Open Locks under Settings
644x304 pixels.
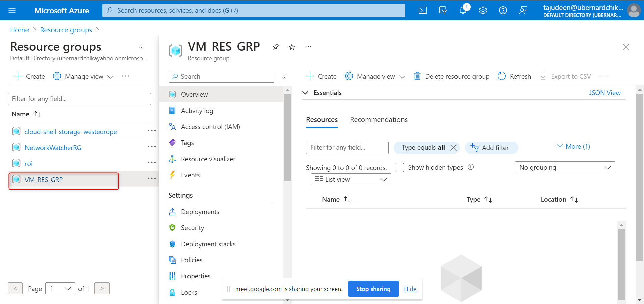pos(190,292)
